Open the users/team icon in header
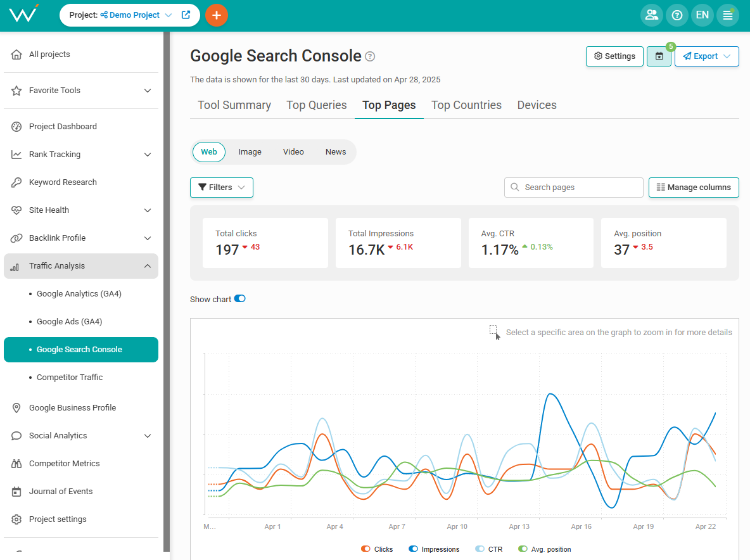The width and height of the screenshot is (750, 560). tap(651, 15)
